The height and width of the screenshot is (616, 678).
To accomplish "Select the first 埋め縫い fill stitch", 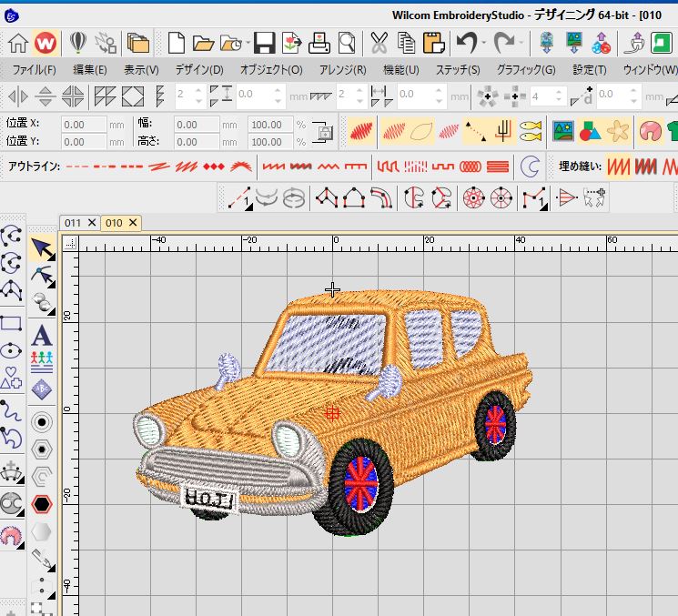I will tap(618, 167).
